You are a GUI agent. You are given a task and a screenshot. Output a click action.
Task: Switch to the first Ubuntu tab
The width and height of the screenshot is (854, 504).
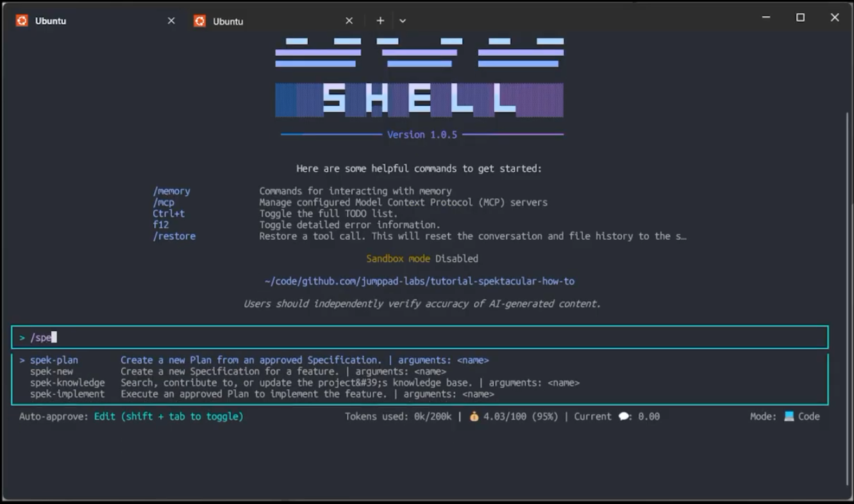(96, 21)
